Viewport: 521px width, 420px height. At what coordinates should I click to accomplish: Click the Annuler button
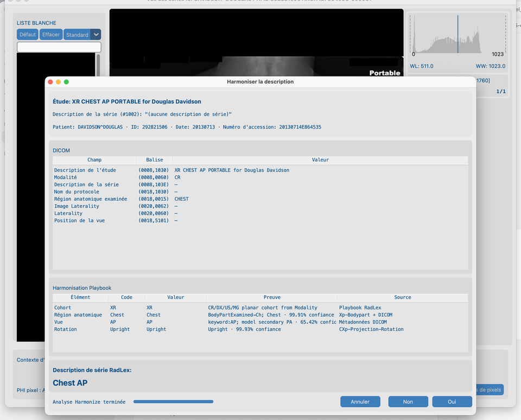(x=360, y=402)
